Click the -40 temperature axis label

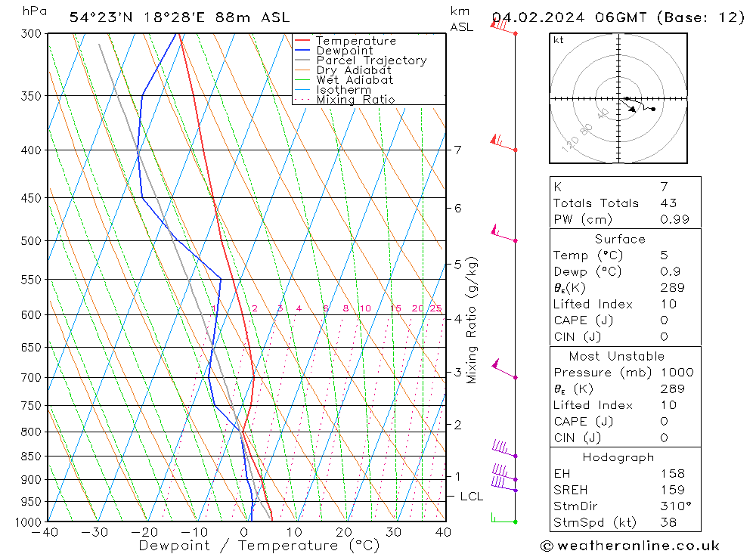45,532
